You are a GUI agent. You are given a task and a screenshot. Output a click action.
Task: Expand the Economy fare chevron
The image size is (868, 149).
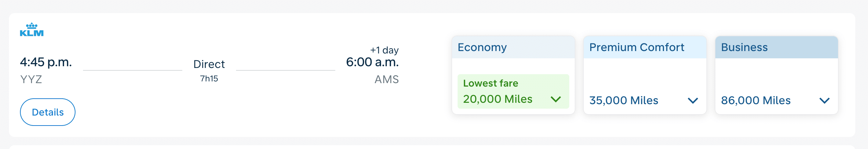[555, 99]
